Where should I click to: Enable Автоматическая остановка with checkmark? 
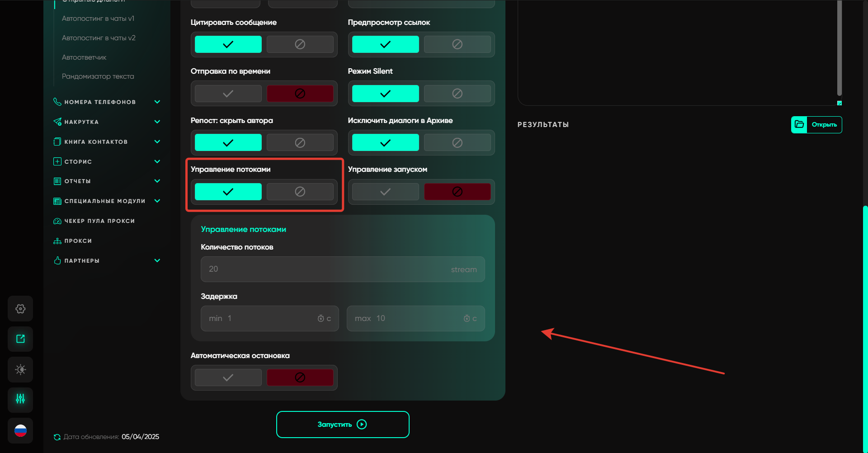point(228,377)
